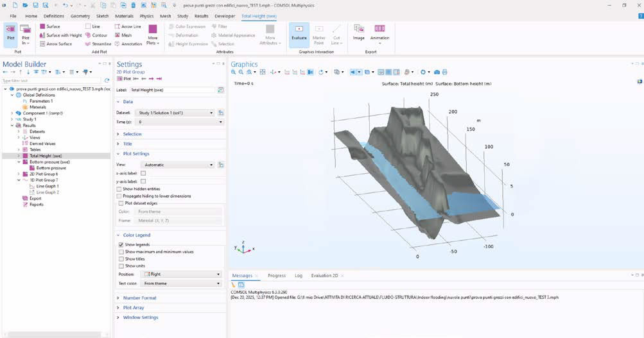Screen dimensions: 644x338
Task: Switch to the Progress tab
Action: pyautogui.click(x=277, y=276)
